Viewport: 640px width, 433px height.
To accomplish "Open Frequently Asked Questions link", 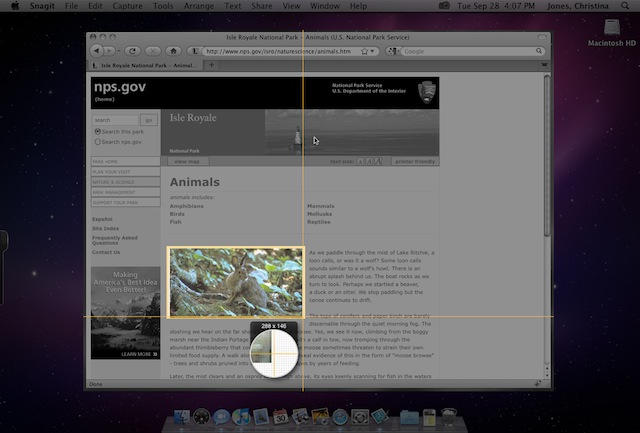I will pos(115,240).
